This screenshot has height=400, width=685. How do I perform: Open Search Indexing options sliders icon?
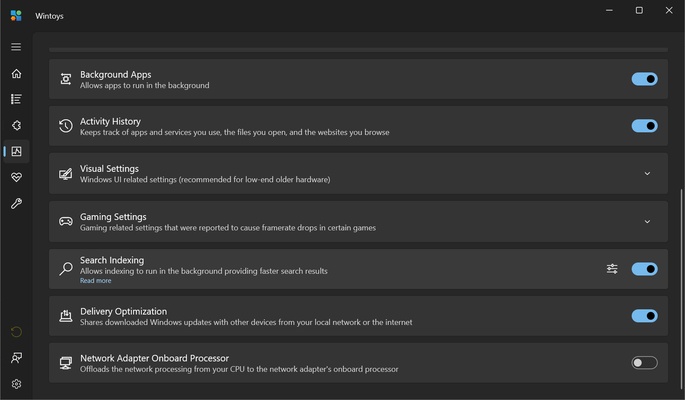tap(612, 269)
